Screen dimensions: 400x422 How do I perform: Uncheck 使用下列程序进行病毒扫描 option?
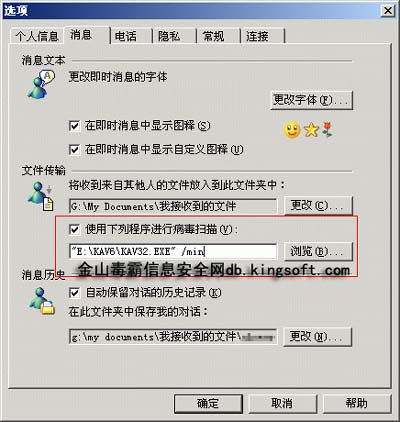(x=74, y=229)
